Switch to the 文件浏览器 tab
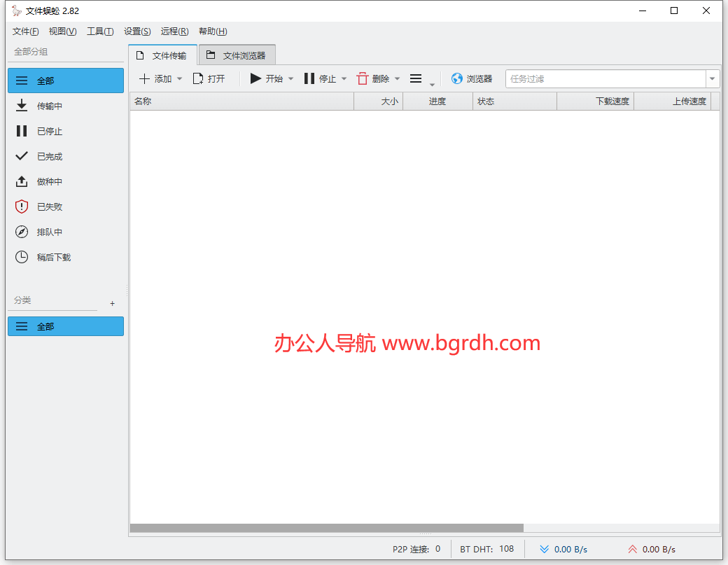The height and width of the screenshot is (565, 728). coord(237,55)
